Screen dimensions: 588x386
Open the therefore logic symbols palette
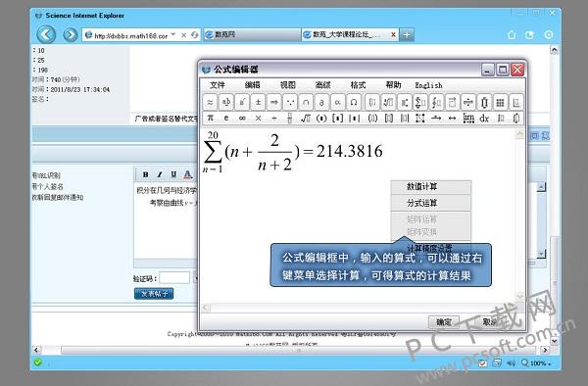pos(290,102)
